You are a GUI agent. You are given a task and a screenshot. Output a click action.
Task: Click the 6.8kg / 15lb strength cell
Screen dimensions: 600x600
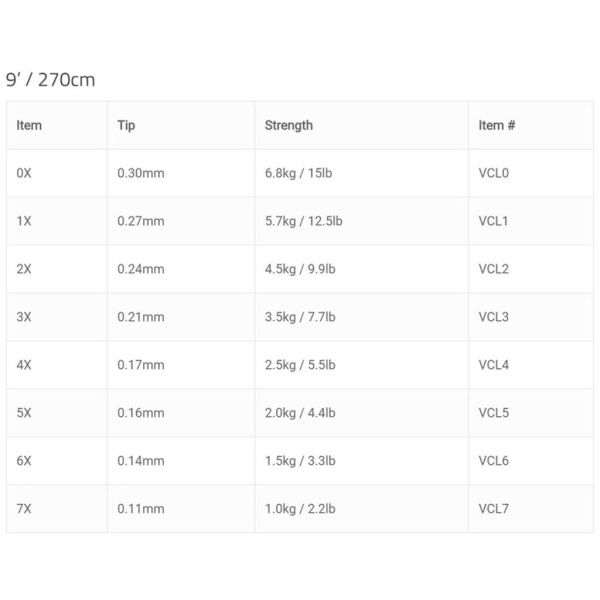(x=298, y=173)
